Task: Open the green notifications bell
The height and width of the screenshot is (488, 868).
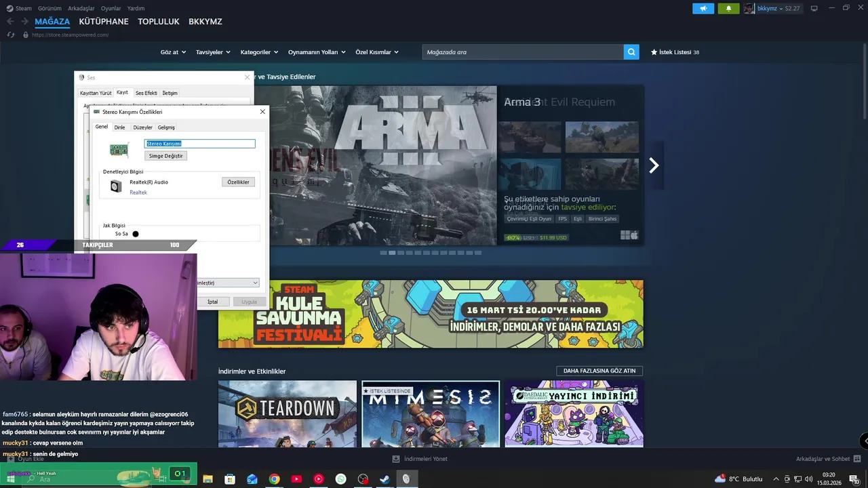Action: pos(728,9)
